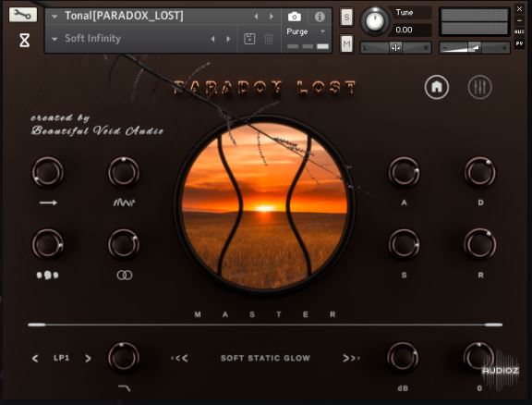The image size is (532, 405).
Task: Go to the home page icon
Action: point(437,87)
